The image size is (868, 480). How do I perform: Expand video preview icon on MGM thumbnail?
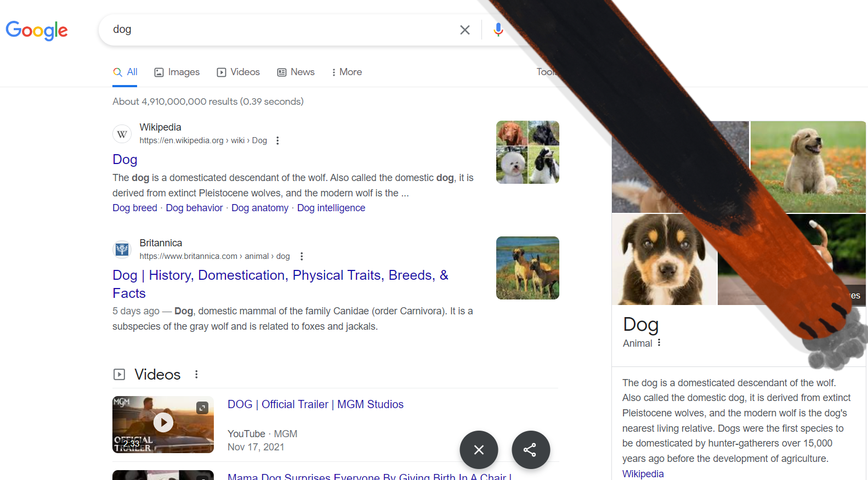tap(203, 408)
